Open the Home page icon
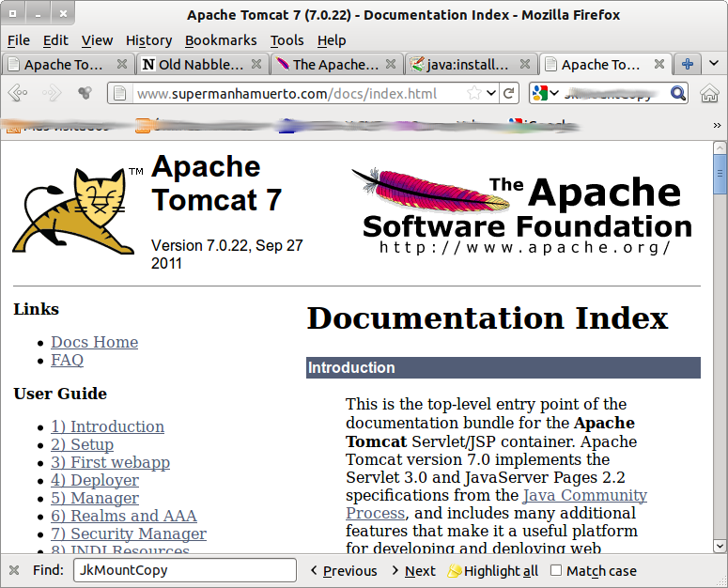This screenshot has width=728, height=588. (x=709, y=93)
